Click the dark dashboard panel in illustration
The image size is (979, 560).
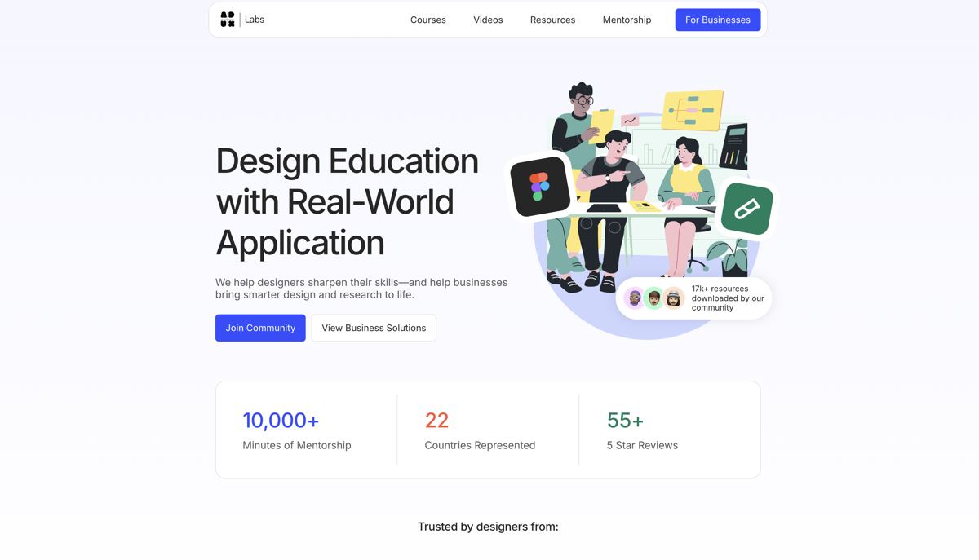pyautogui.click(x=733, y=147)
